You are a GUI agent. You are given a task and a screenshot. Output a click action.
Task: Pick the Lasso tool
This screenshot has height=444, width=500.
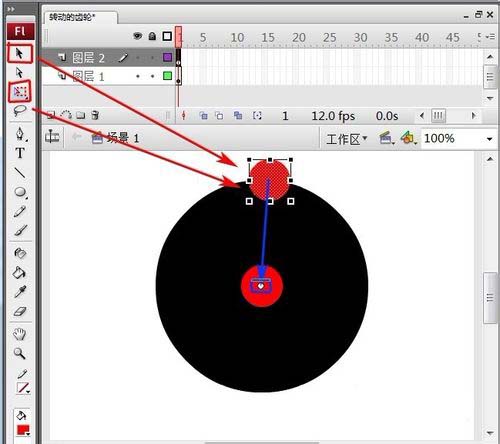click(20, 110)
